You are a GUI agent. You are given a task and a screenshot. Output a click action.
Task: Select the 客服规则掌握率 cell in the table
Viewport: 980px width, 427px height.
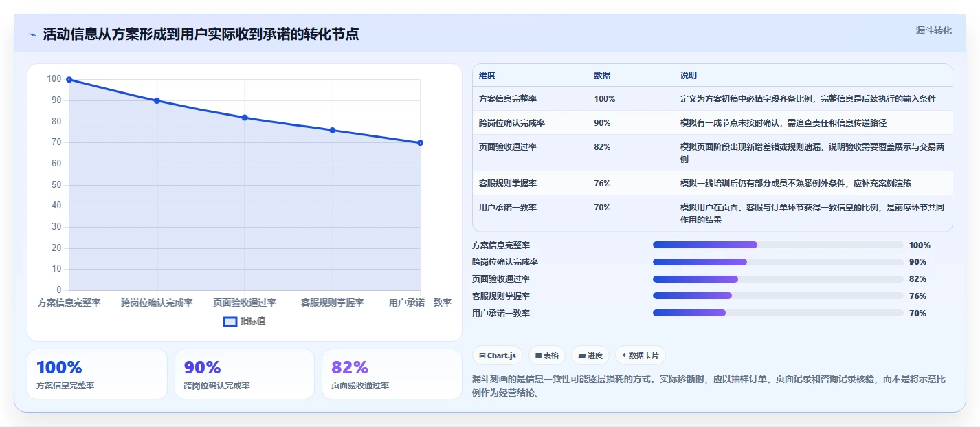point(508,184)
